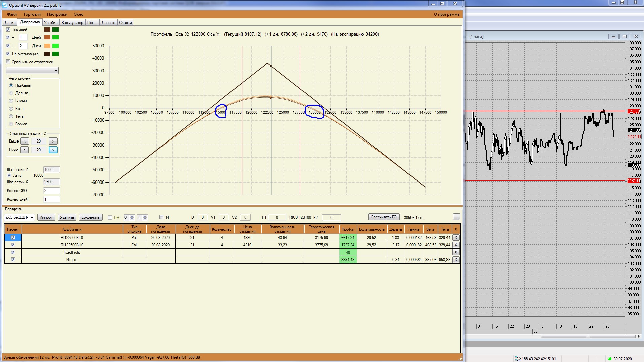Toggle Расчет checkbox for RI122500BH0 row

tap(13, 245)
